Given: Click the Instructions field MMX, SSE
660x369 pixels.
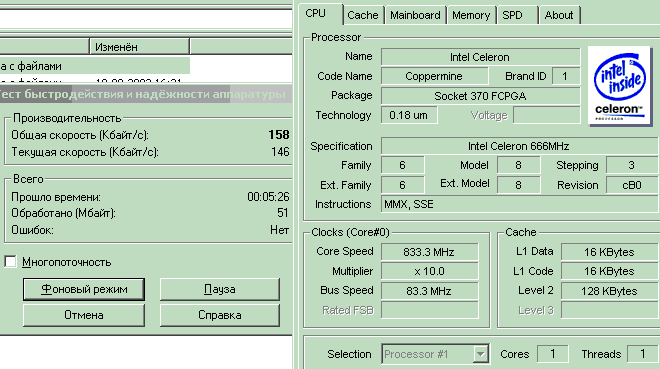Looking at the screenshot, I should (519, 204).
